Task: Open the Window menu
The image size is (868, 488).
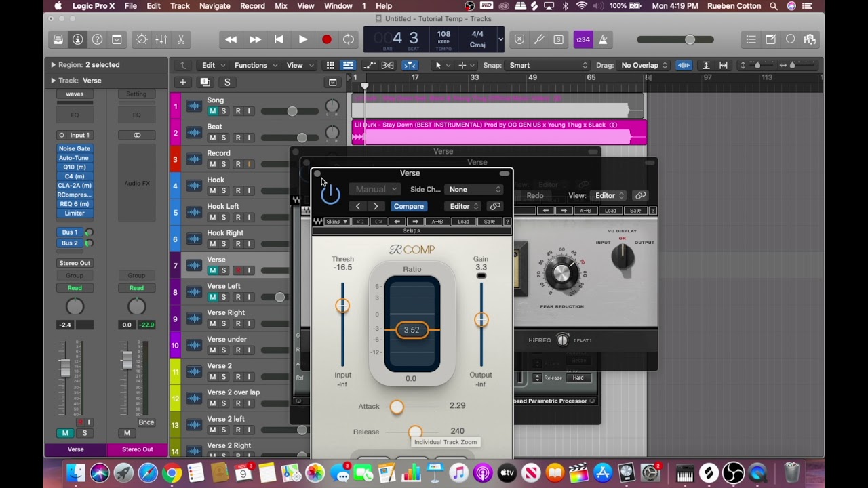Action: [x=338, y=6]
